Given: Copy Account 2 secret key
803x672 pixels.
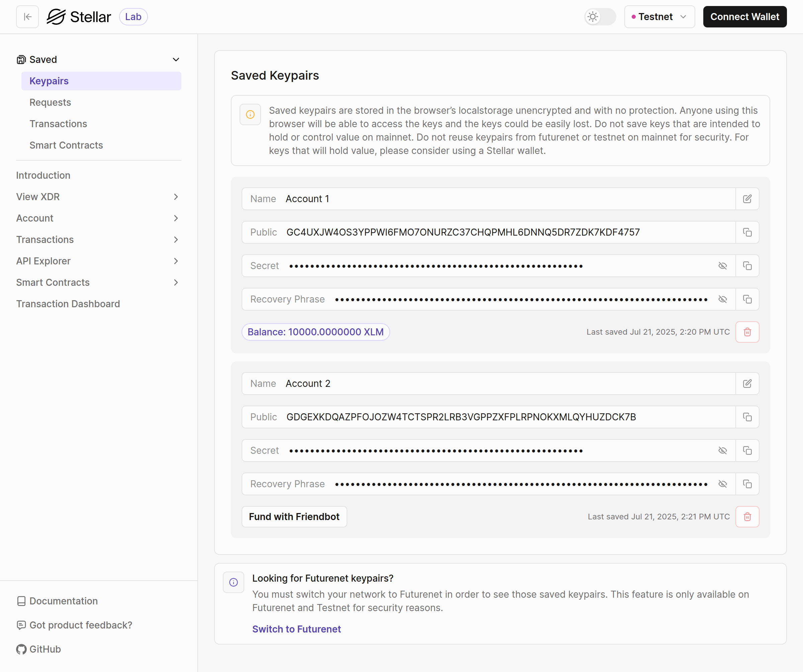Looking at the screenshot, I should click(x=747, y=450).
